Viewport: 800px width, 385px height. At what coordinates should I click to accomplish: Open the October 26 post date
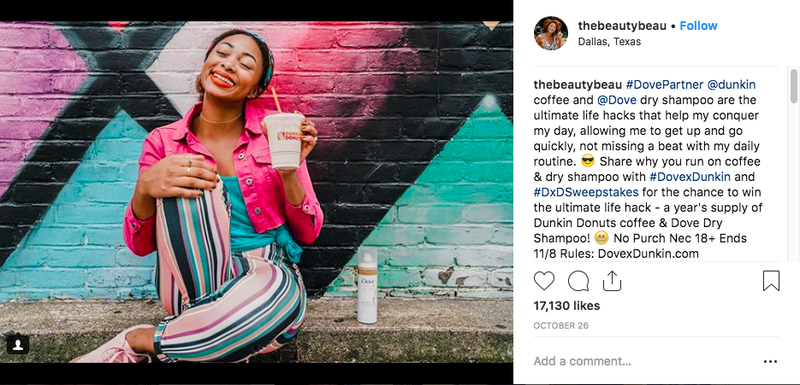tap(561, 325)
